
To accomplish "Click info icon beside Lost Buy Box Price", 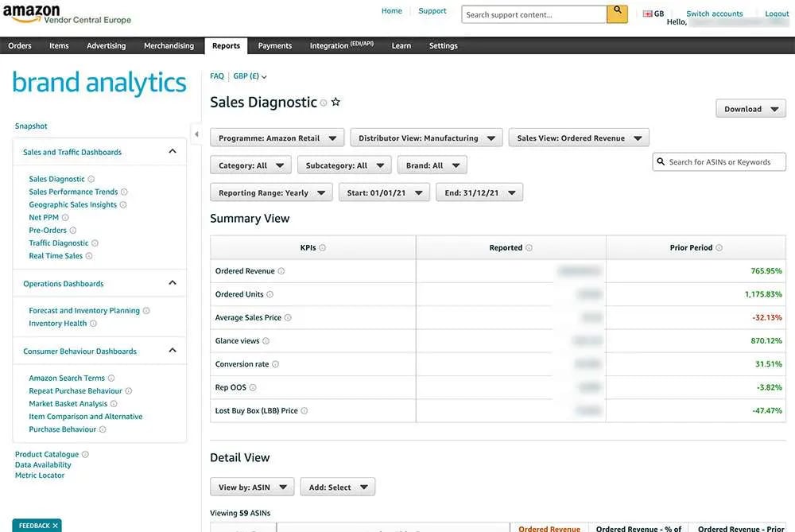I will click(304, 411).
